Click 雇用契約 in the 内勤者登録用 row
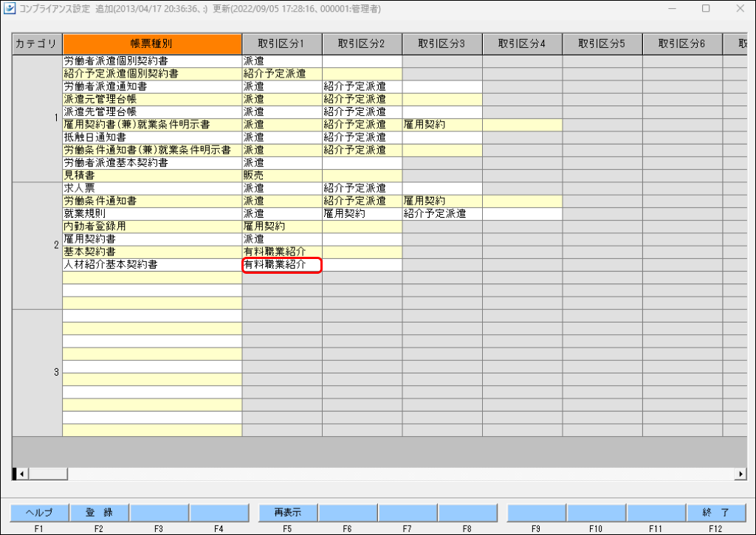 point(282,227)
